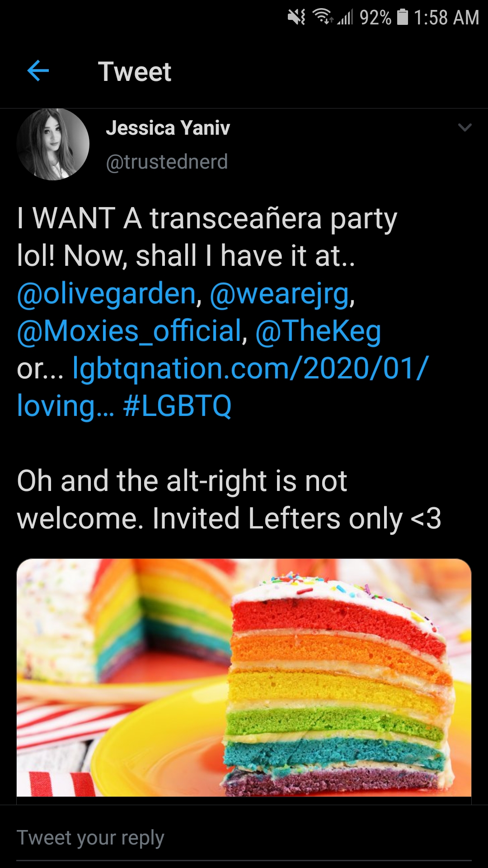The image size is (488, 868).
Task: Tap the 92% battery percentage
Action: 375,18
